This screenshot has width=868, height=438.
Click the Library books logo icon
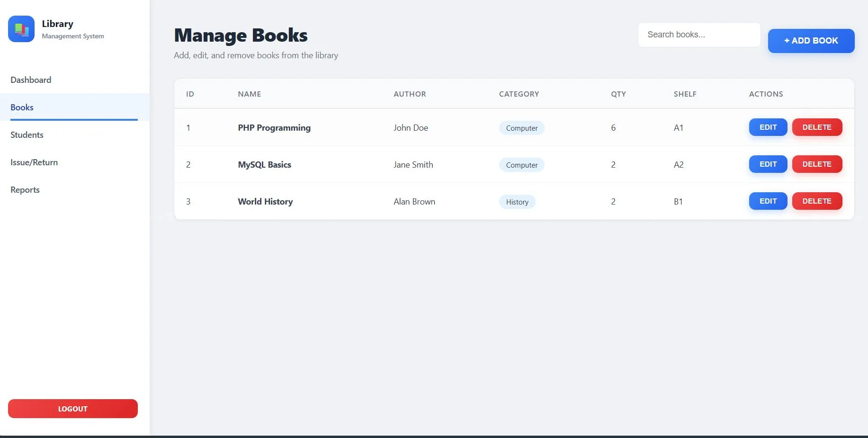pyautogui.click(x=21, y=29)
